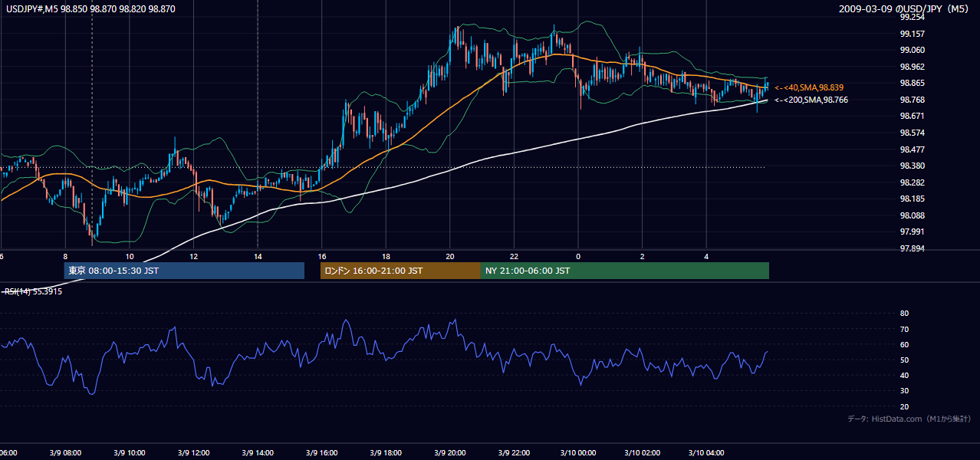Click the 200,SMA,98.766 indicator label
This screenshot has width=980, height=460.
point(811,100)
